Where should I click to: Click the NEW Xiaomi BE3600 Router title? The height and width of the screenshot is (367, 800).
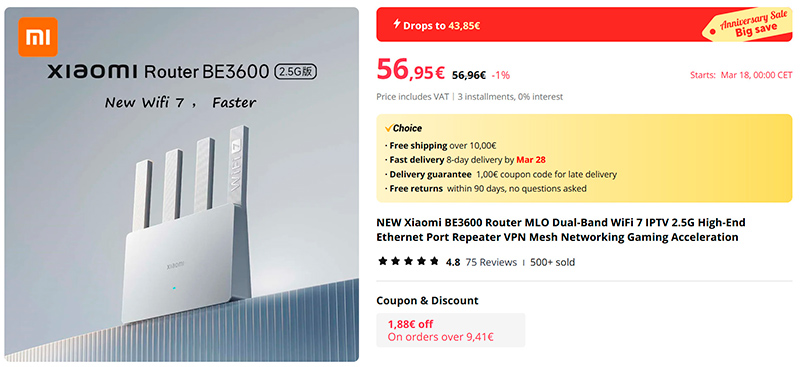[x=561, y=230]
